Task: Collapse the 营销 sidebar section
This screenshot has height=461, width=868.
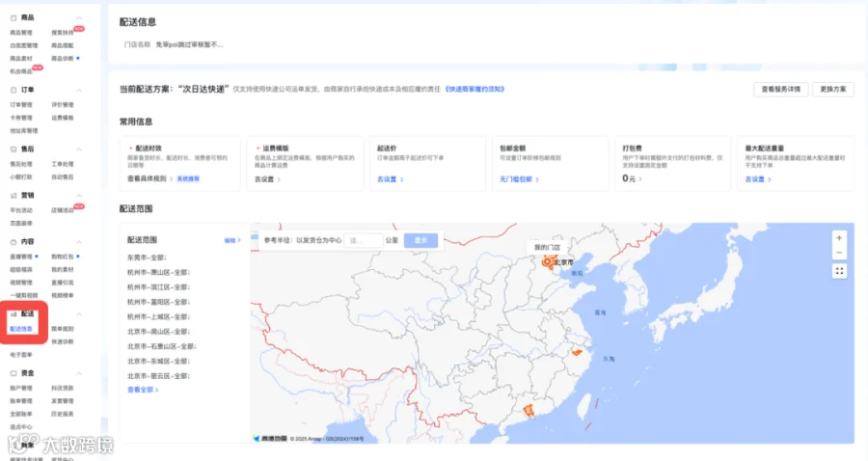Action: pyautogui.click(x=79, y=196)
